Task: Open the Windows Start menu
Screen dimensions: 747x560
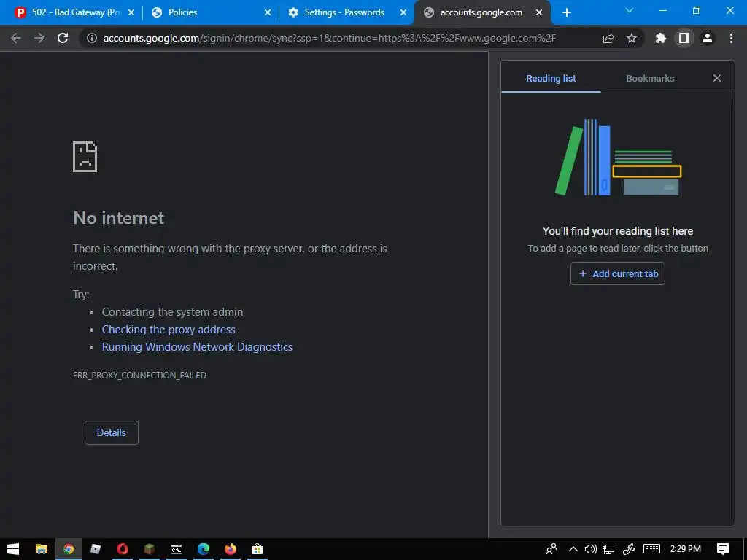Action: coord(13,549)
